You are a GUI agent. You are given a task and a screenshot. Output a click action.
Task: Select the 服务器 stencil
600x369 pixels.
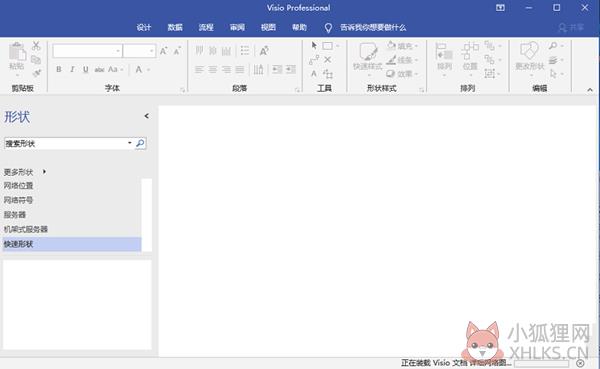[x=15, y=214]
